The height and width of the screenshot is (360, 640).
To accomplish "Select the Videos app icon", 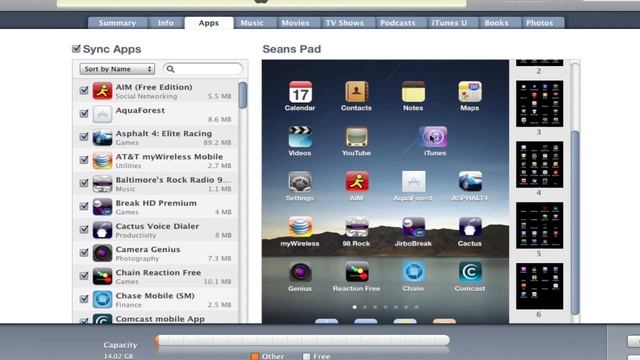I will pyautogui.click(x=300, y=137).
